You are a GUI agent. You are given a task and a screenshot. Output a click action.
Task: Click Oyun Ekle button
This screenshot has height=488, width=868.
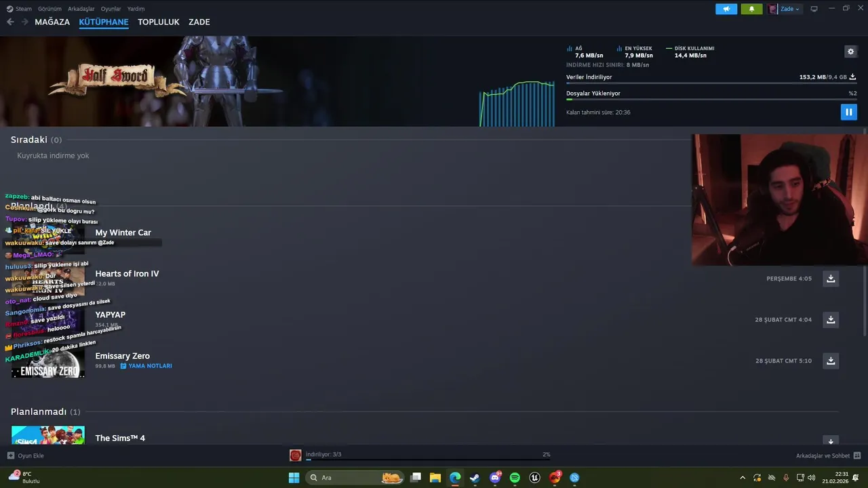(26, 455)
